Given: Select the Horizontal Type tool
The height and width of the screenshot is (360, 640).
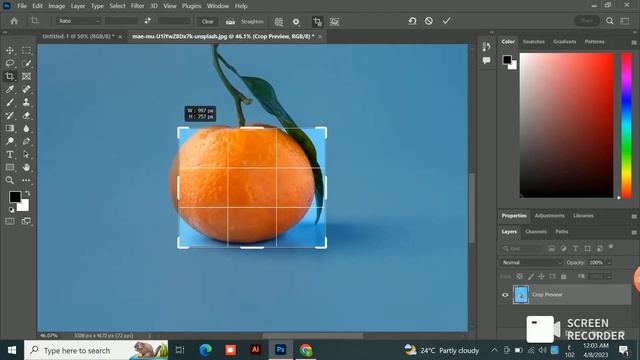Looking at the screenshot, I should [x=10, y=155].
